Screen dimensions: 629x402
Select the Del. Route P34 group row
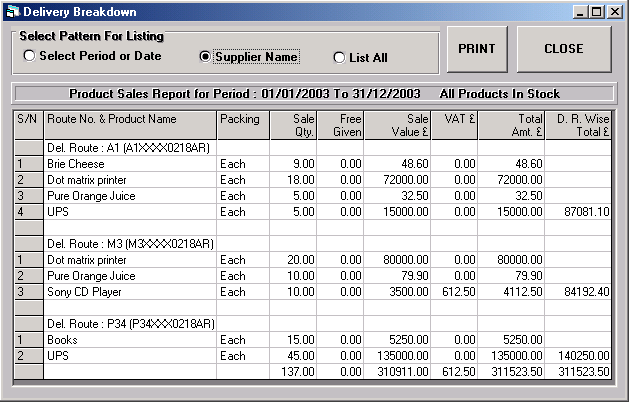tap(313, 324)
